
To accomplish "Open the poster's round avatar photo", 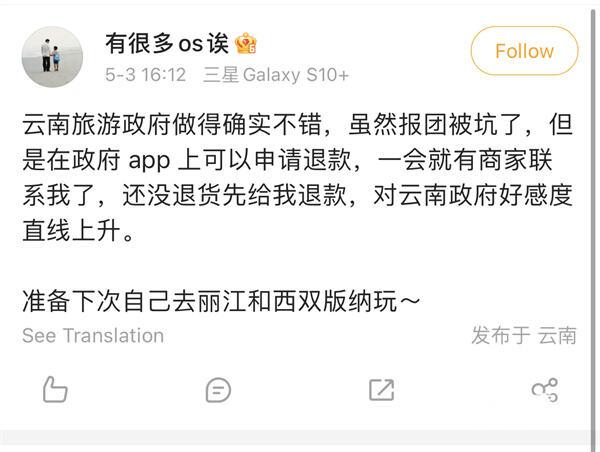I will click(x=52, y=57).
